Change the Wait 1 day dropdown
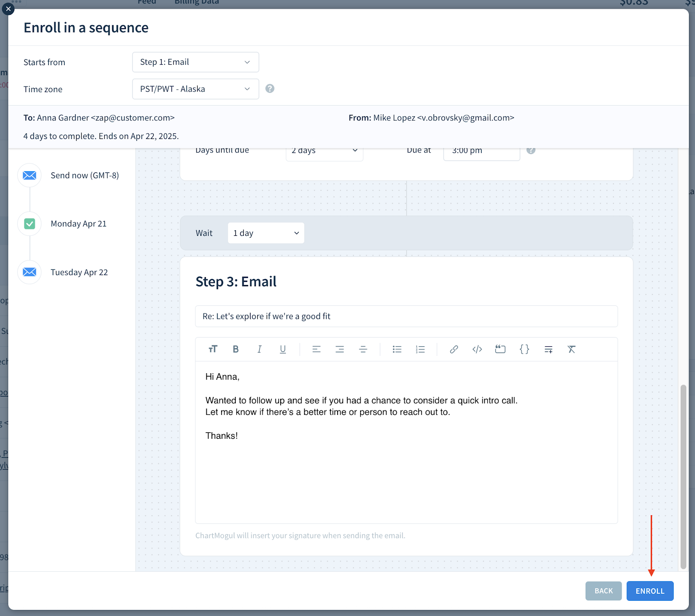 coord(266,233)
